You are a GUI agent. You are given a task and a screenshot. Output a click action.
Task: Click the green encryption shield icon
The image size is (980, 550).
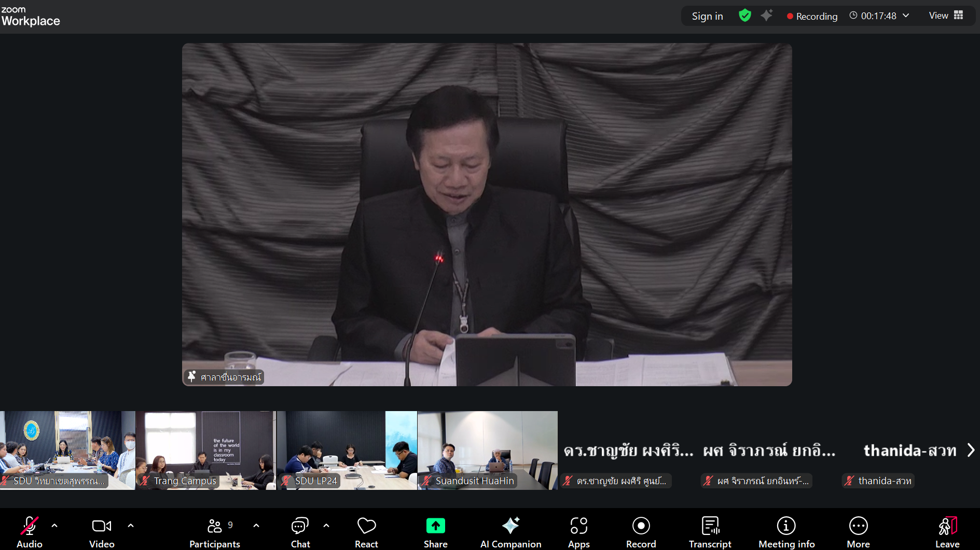744,16
